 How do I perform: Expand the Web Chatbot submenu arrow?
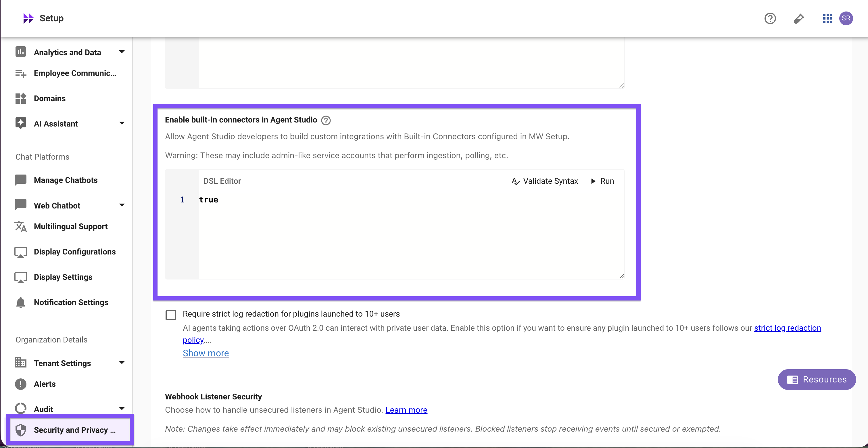[x=122, y=205]
